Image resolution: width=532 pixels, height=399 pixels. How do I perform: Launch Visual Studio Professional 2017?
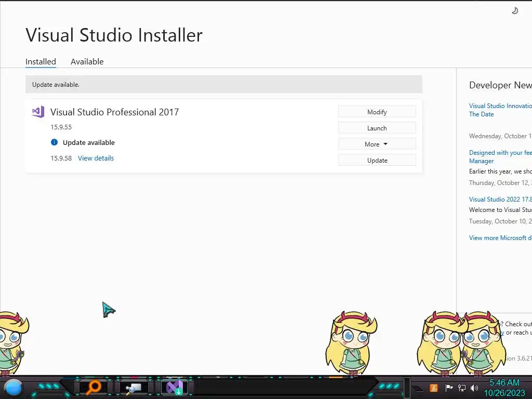[x=377, y=128]
